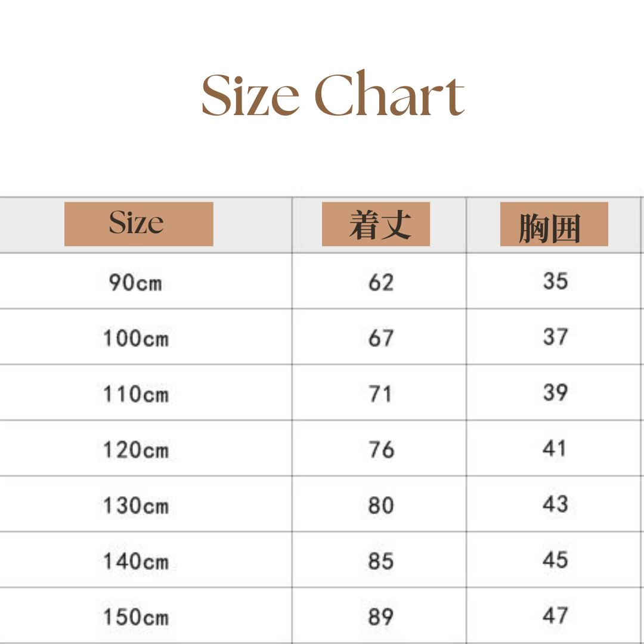Select the 150cm size cell
The height and width of the screenshot is (644, 644).
(136, 617)
